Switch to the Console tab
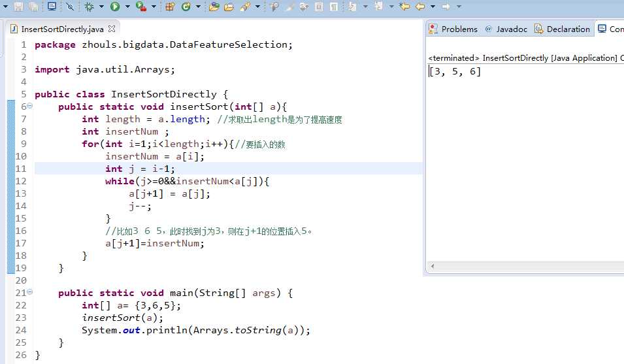This screenshot has height=364, width=624. point(610,29)
